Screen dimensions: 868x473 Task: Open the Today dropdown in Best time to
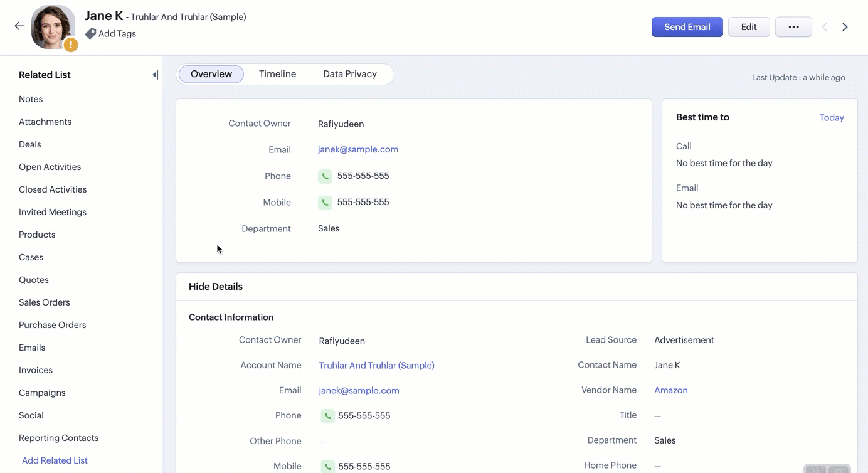tap(831, 118)
